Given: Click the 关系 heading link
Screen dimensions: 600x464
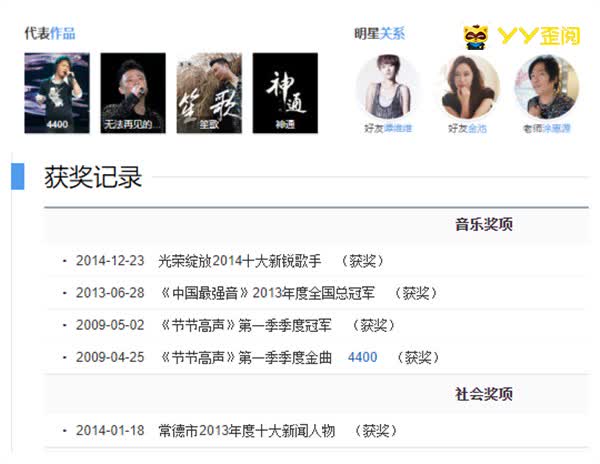Looking at the screenshot, I should (393, 34).
